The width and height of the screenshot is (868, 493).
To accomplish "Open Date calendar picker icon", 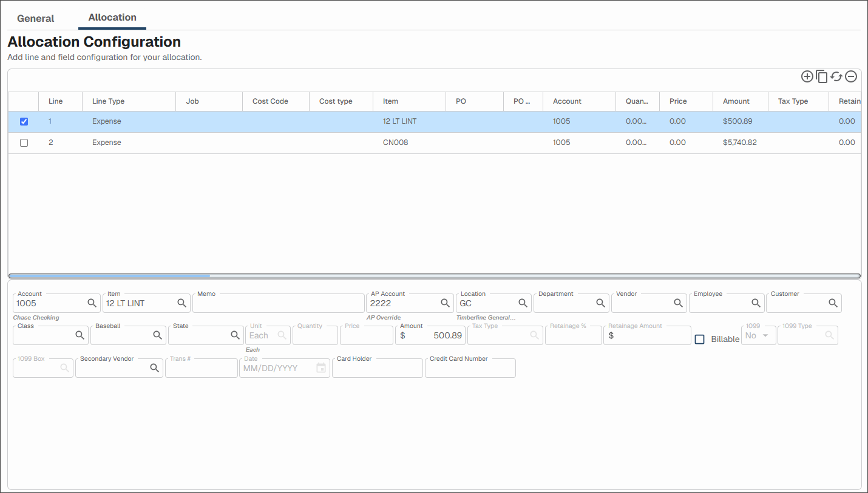I will (x=321, y=367).
